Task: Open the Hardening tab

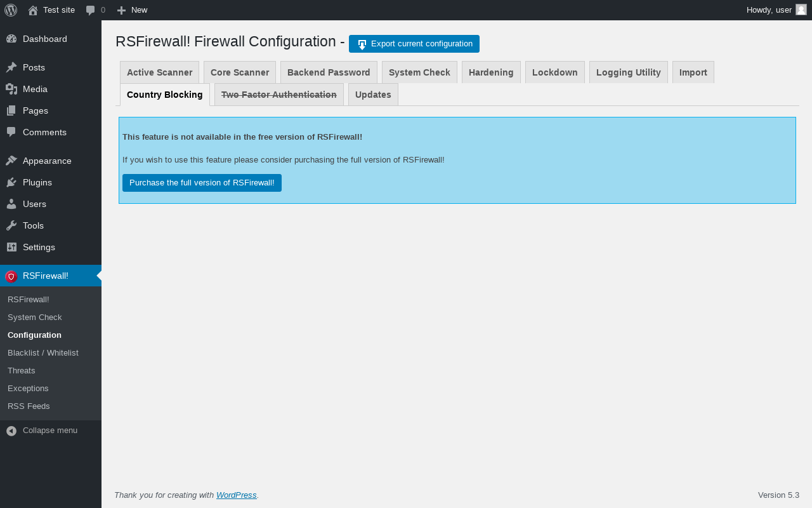Action: tap(491, 72)
